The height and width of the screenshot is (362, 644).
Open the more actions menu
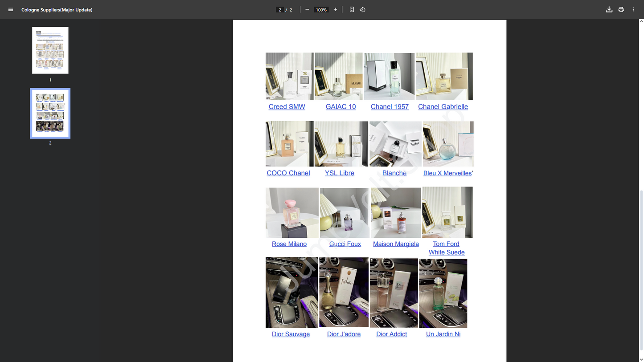click(x=633, y=9)
